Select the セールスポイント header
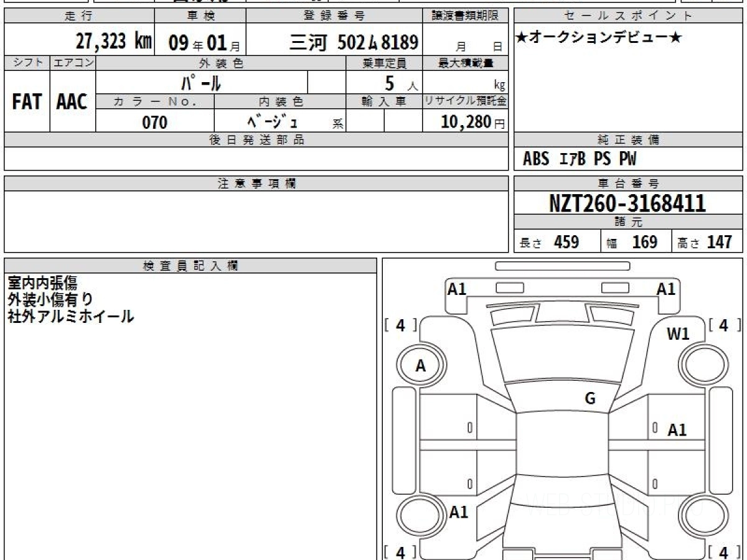 coord(629,16)
